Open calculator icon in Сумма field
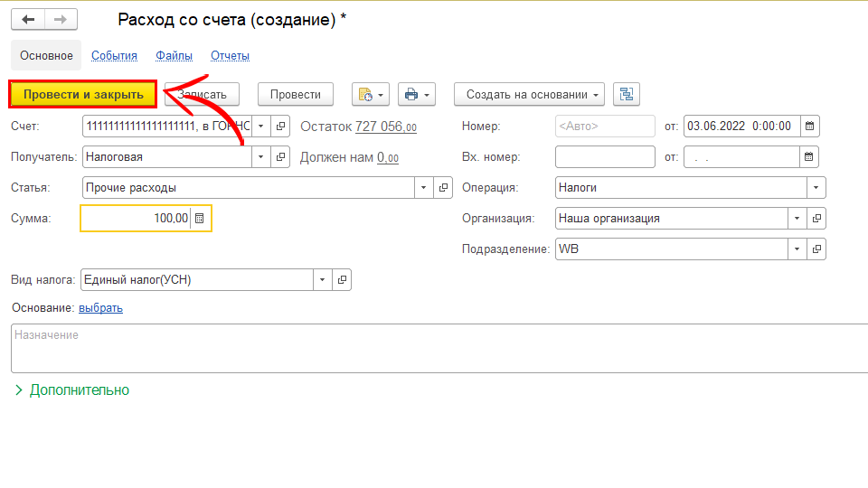 tap(201, 218)
